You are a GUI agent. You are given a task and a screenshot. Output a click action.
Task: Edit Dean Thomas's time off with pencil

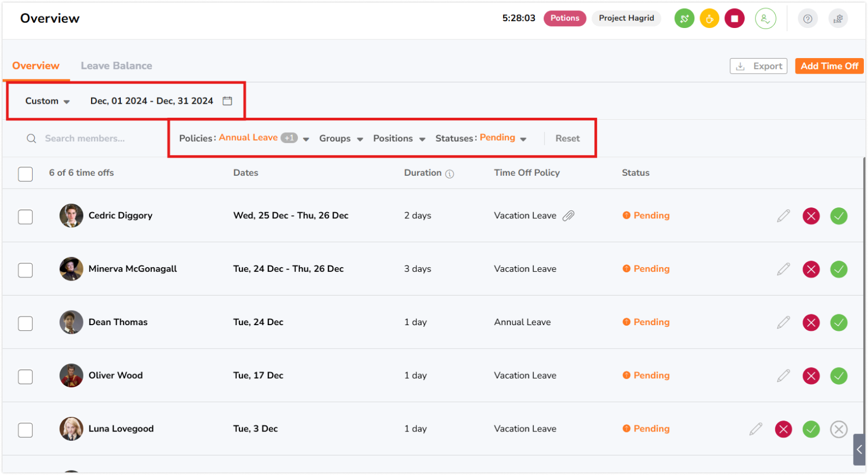(783, 323)
